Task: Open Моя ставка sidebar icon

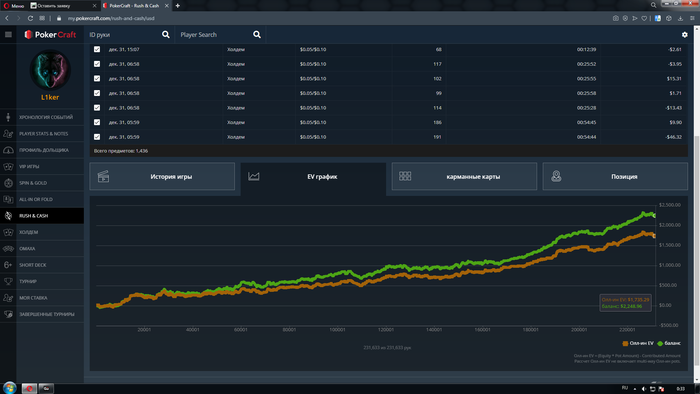Action: (8, 298)
